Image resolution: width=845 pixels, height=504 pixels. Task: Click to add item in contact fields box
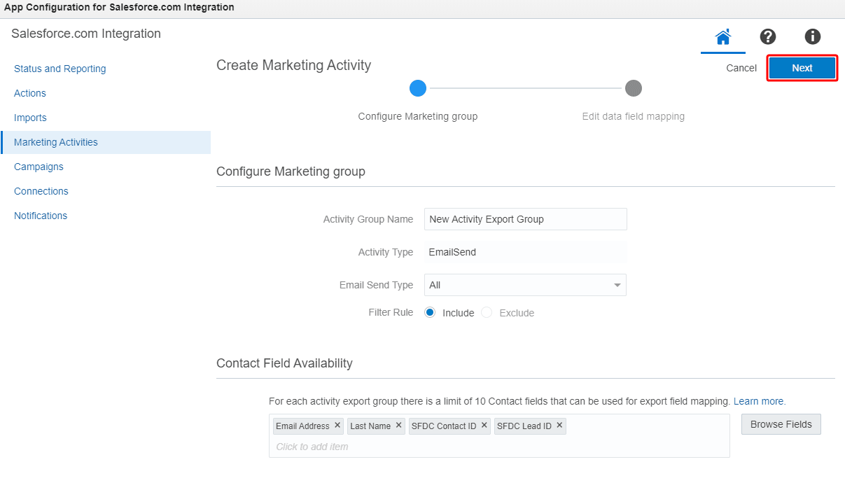[x=312, y=447]
